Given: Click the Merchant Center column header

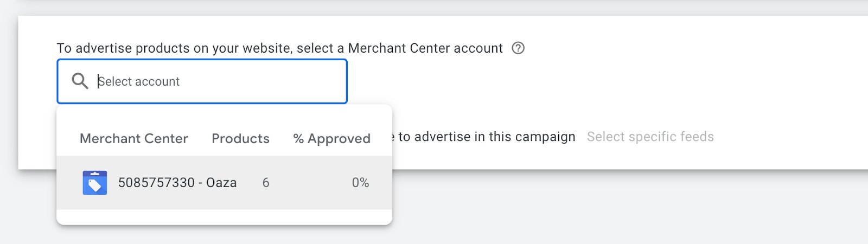Looking at the screenshot, I should coord(133,139).
